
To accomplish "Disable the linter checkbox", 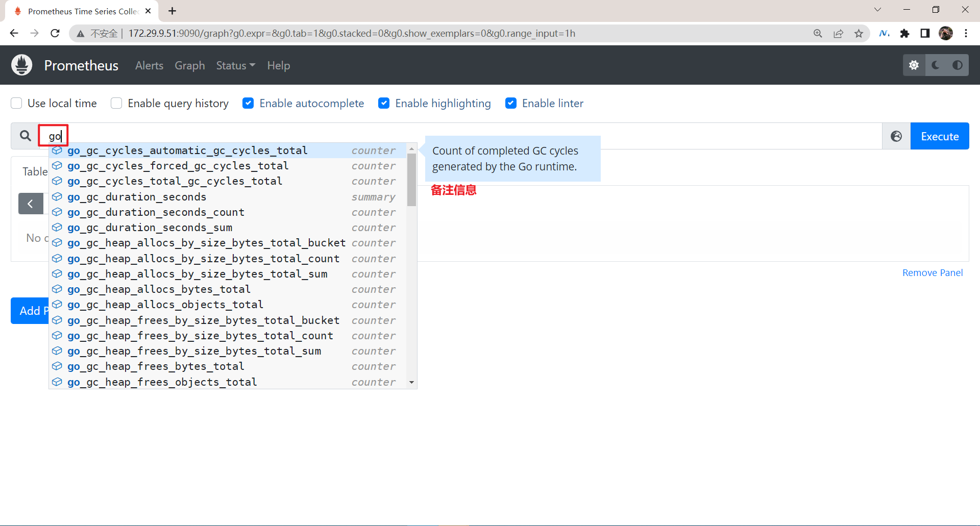I will [x=511, y=103].
